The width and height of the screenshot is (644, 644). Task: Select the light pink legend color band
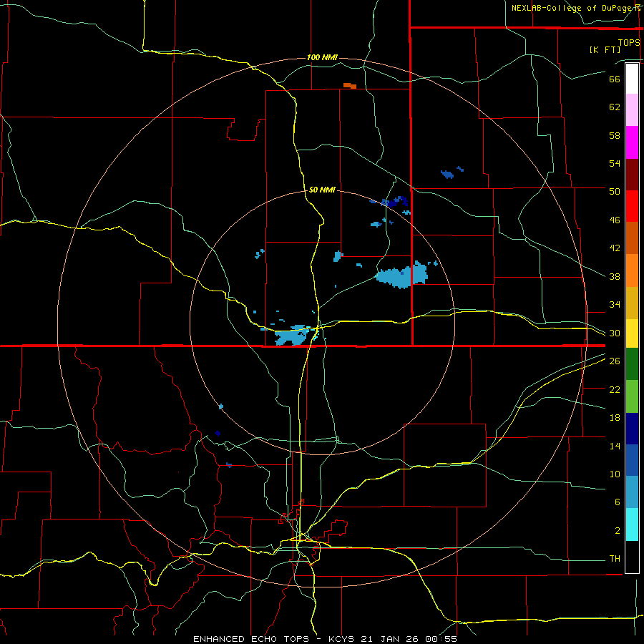tap(632, 110)
